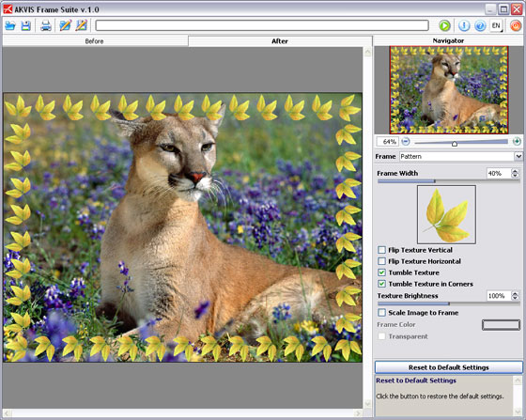Change interface language EN button
This screenshot has width=526, height=420.
pyautogui.click(x=496, y=25)
